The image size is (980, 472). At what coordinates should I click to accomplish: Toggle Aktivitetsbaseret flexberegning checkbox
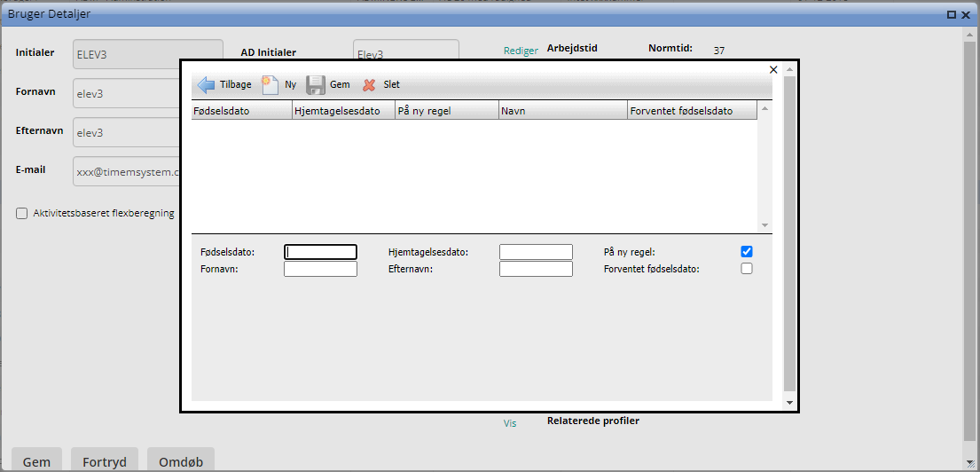[21, 213]
